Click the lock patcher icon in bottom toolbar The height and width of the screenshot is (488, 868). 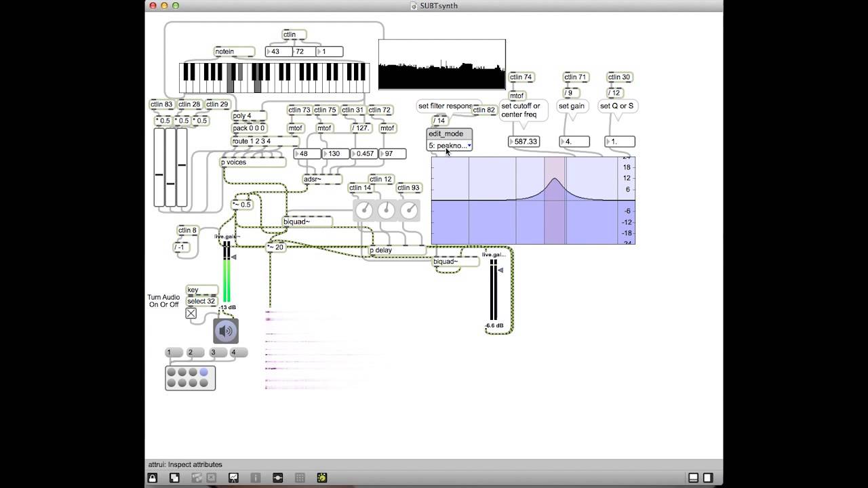tap(153, 478)
